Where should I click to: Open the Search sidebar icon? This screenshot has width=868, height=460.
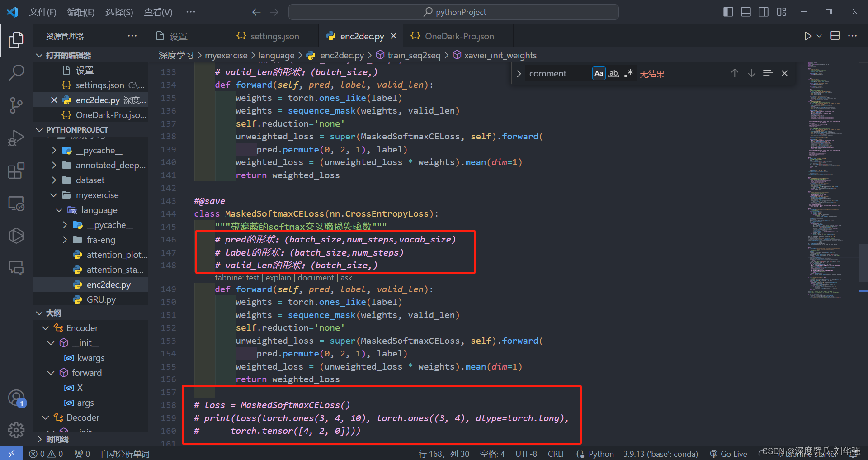pos(16,72)
